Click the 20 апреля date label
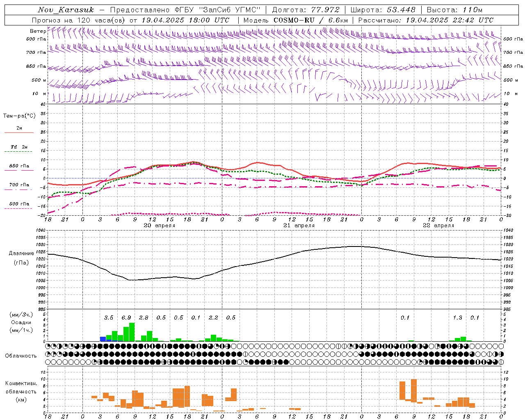Image resolution: width=525 pixels, height=420 pixels. [159, 226]
